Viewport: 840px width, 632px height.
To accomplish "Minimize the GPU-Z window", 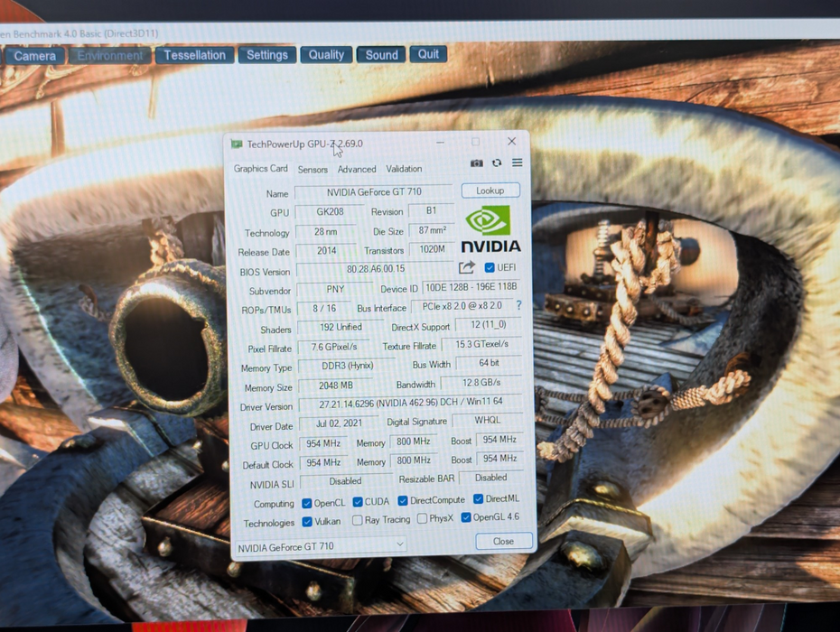I will pyautogui.click(x=440, y=143).
